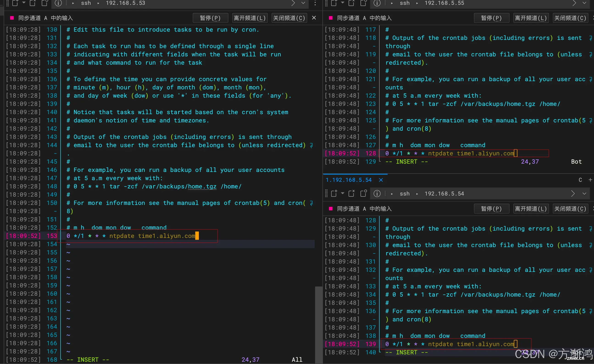Click toolbar drag handle in 192.168.5.54 pane

326,193
